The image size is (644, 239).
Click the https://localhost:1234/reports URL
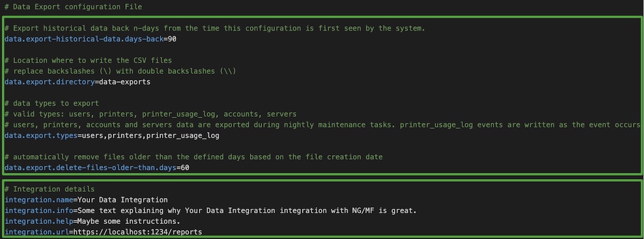click(x=138, y=232)
